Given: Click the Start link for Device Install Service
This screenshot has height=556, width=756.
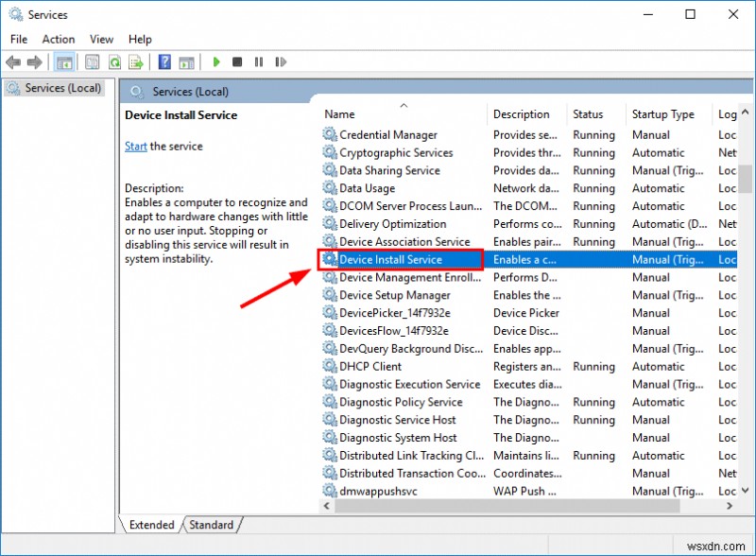Looking at the screenshot, I should [135, 146].
